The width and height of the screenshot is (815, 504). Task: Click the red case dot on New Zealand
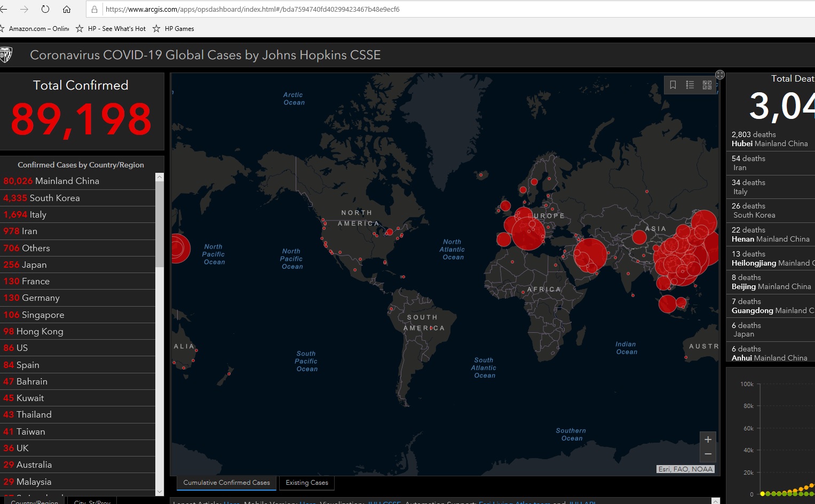click(229, 374)
